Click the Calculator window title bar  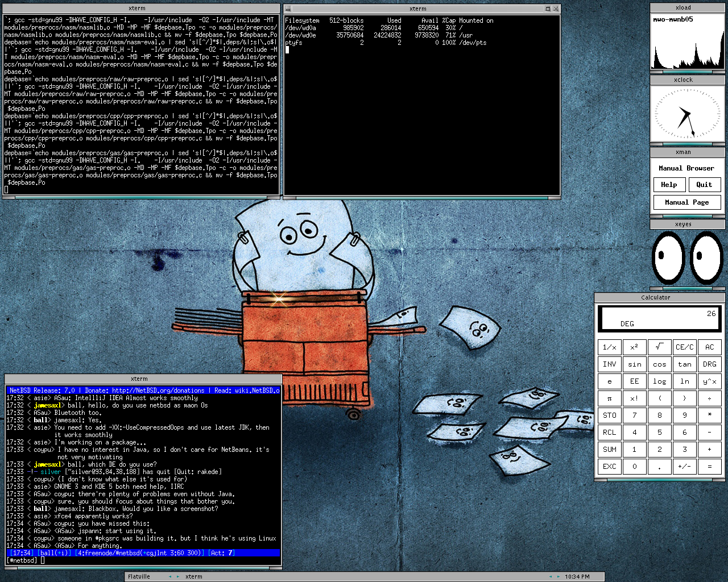[x=660, y=297]
